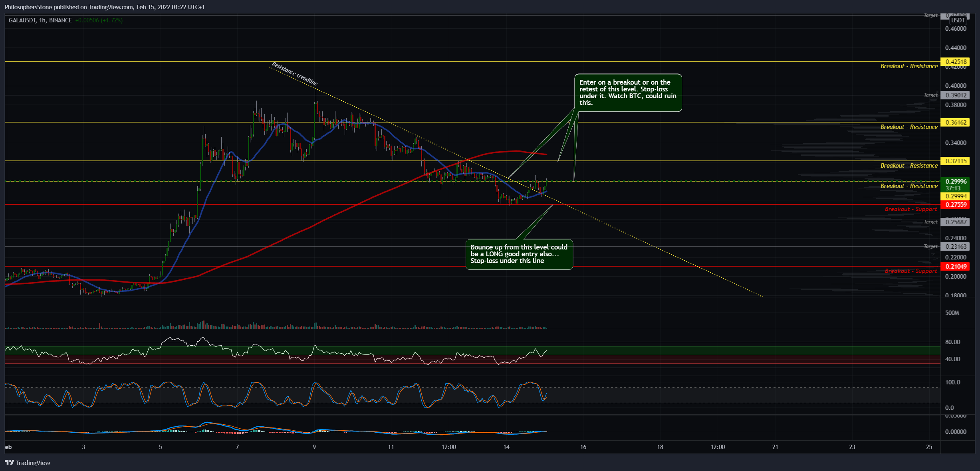Click date 23 on the time axis
Viewport: 980px width, 471px height.
(852, 447)
